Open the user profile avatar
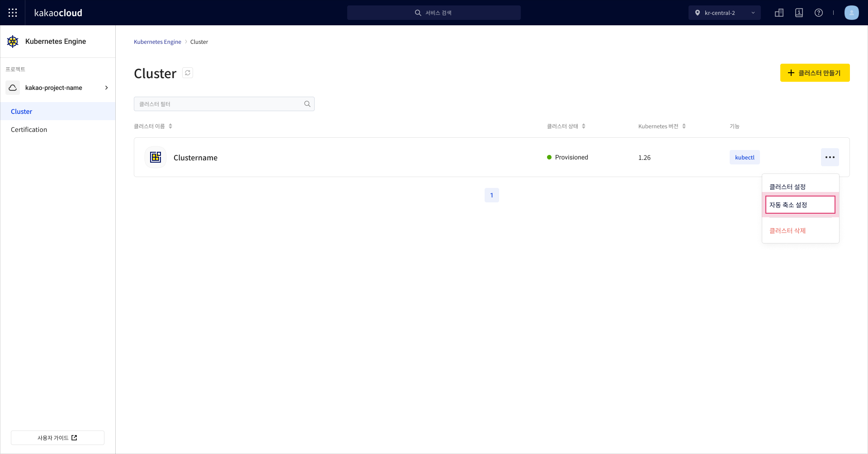The height and width of the screenshot is (454, 868). (852, 13)
